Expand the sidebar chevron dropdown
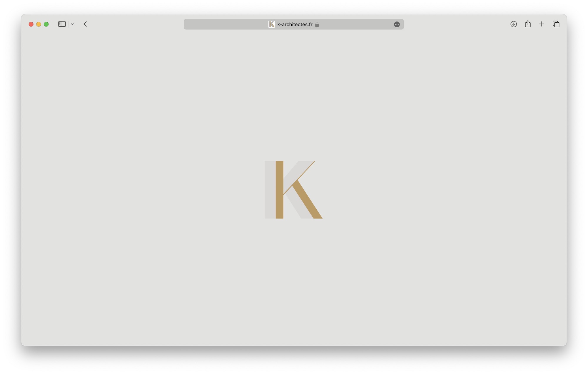The width and height of the screenshot is (588, 374). 72,24
